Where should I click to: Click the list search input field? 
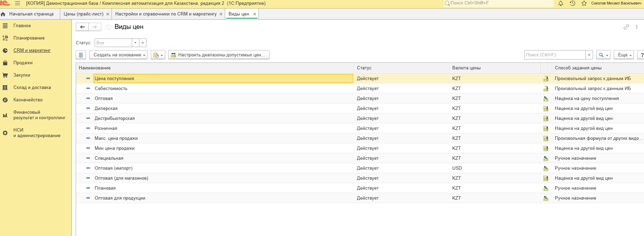pyautogui.click(x=555, y=55)
